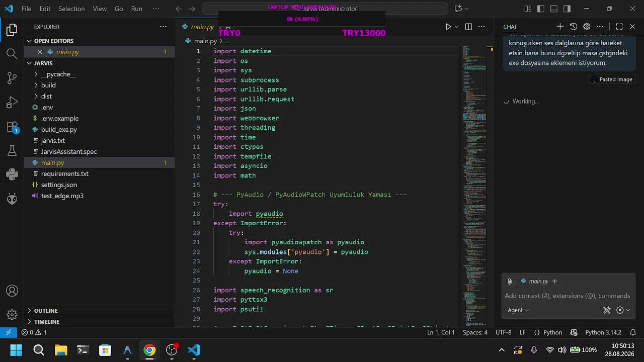Image resolution: width=644 pixels, height=362 pixels.
Task: Click the new chat plus icon
Action: point(560,27)
